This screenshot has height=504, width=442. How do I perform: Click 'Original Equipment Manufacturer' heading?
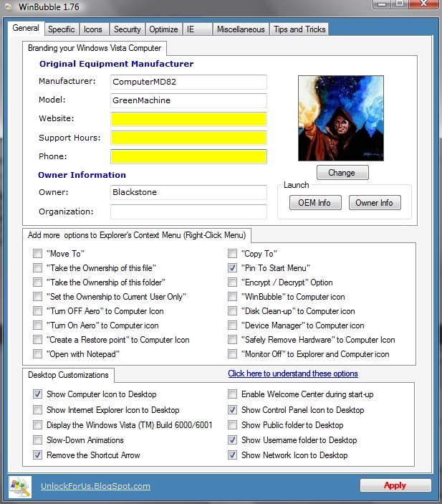coord(116,64)
